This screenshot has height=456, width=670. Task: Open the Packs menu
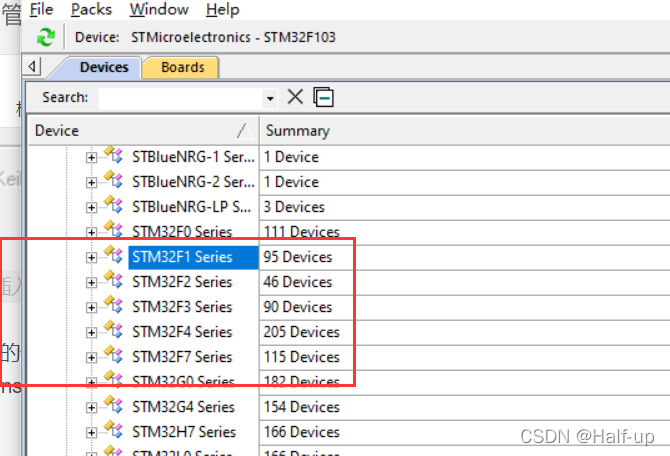click(x=91, y=9)
